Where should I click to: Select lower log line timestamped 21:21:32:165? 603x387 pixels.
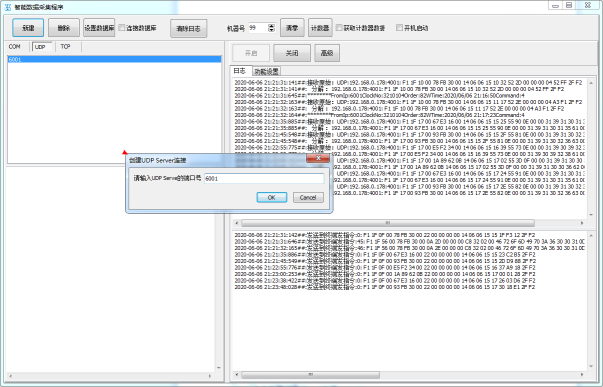(410, 248)
